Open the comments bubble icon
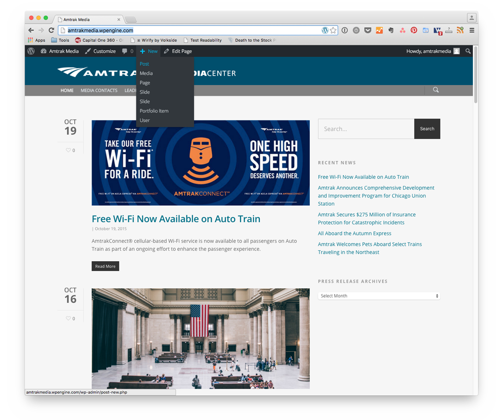The width and height of the screenshot is (504, 420). click(x=125, y=51)
